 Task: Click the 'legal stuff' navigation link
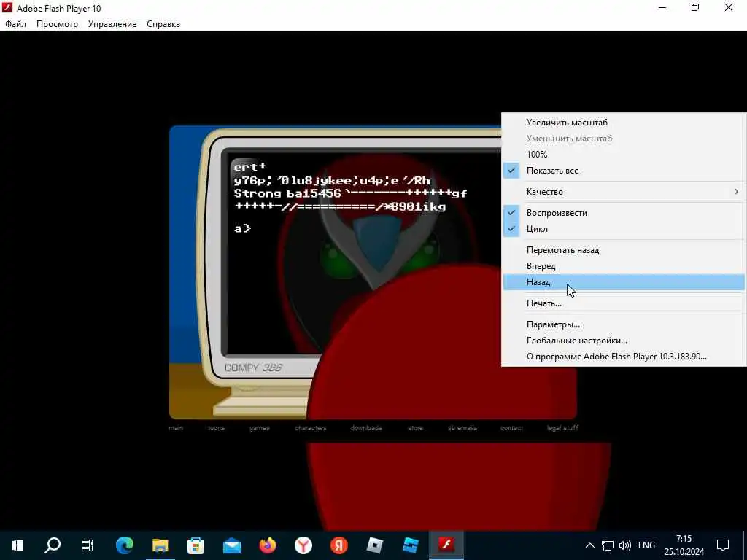562,427
